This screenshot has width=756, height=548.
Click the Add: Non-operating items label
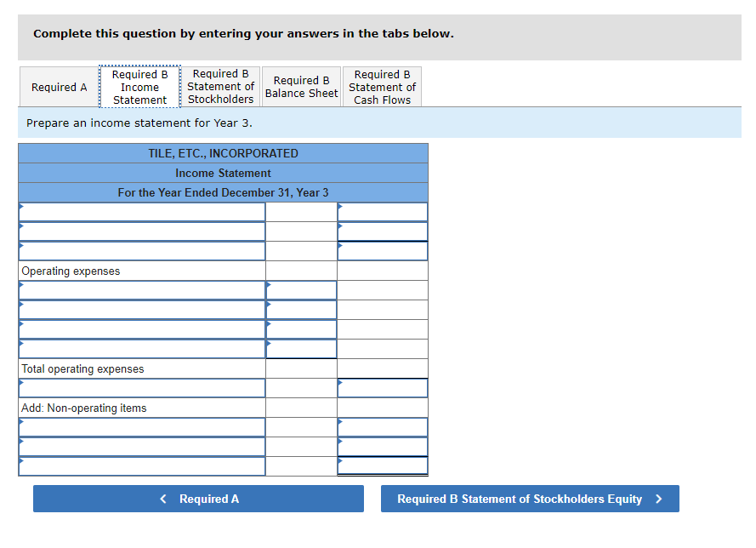tap(84, 408)
